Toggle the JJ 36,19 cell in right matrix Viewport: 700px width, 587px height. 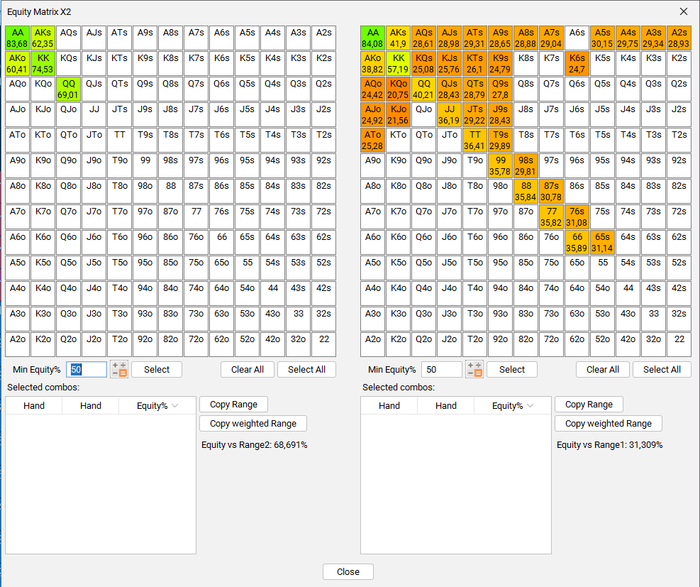[449, 114]
